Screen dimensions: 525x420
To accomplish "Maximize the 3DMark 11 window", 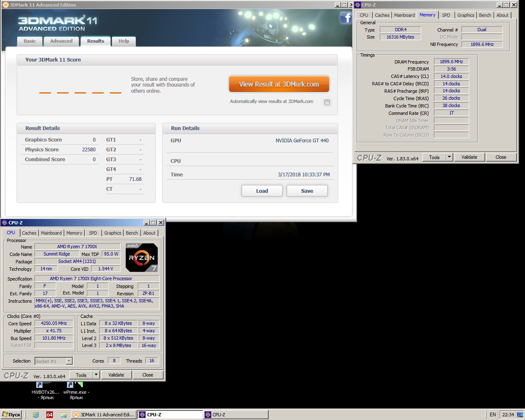I will pos(344,5).
